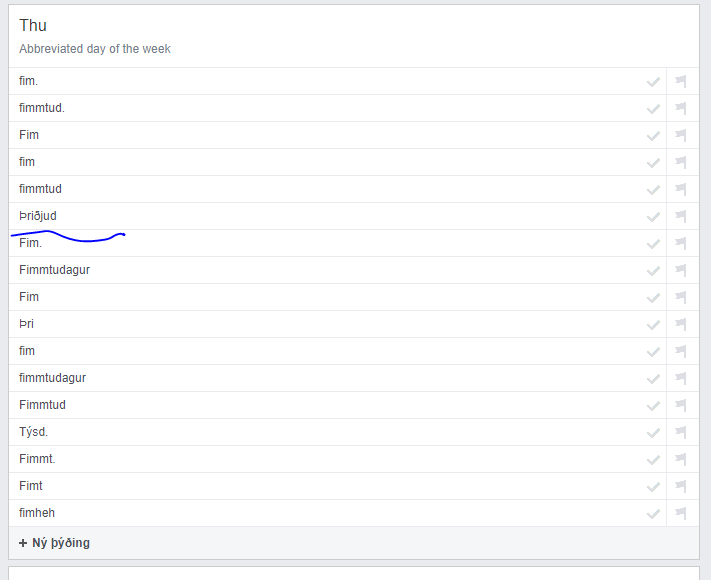Click the flag for lowercase "fimmtudagur"
Image resolution: width=711 pixels, height=580 pixels.
pos(681,379)
